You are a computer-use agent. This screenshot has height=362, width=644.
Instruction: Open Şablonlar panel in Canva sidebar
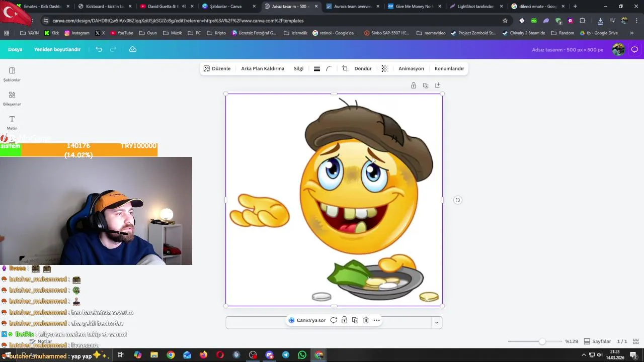(x=12, y=74)
